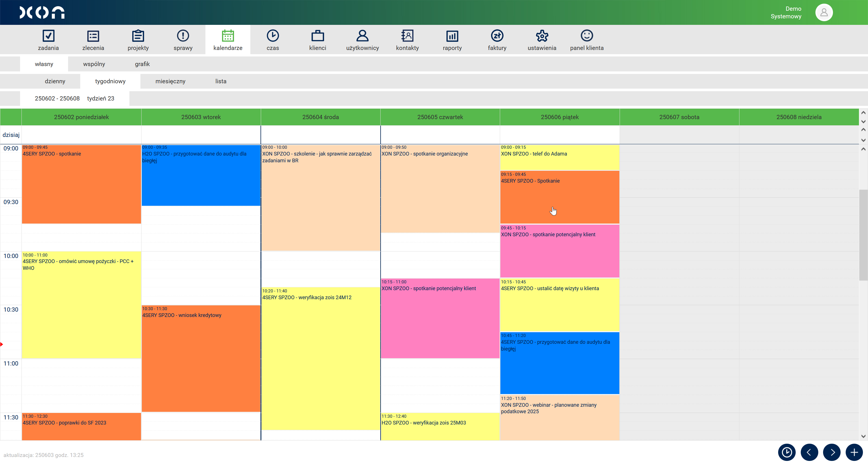Image resolution: width=868 pixels, height=466 pixels.
Task: Click the 250602 poniedziałek column header
Action: (x=81, y=117)
